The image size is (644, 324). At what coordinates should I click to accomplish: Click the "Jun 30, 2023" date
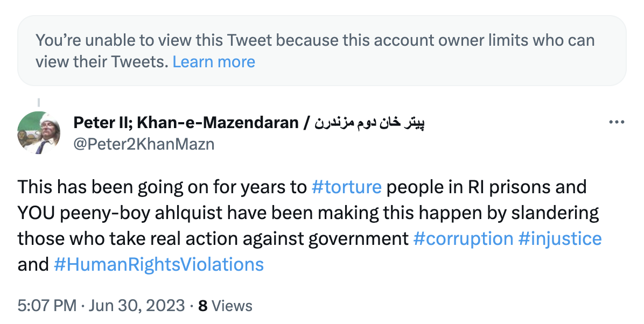pyautogui.click(x=137, y=306)
